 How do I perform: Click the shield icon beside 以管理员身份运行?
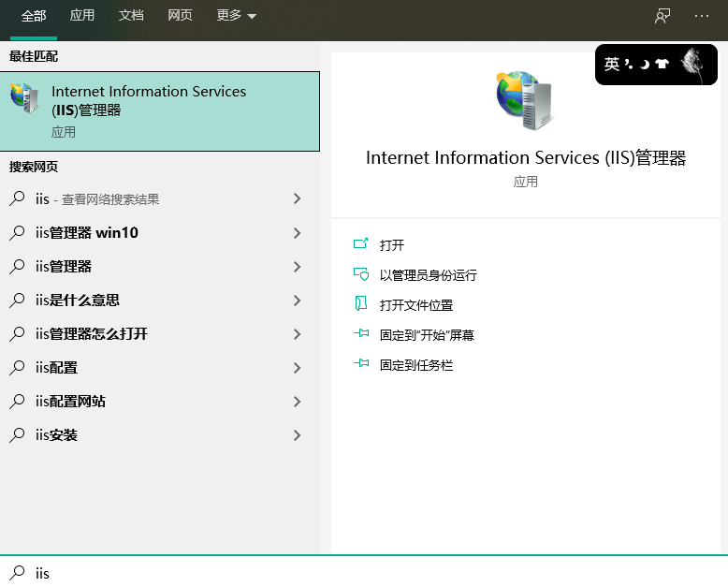point(361,274)
